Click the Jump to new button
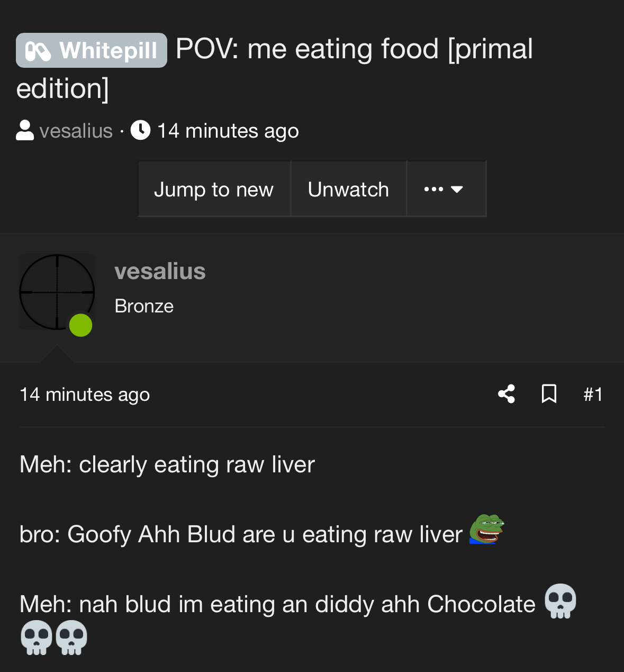 click(x=214, y=189)
